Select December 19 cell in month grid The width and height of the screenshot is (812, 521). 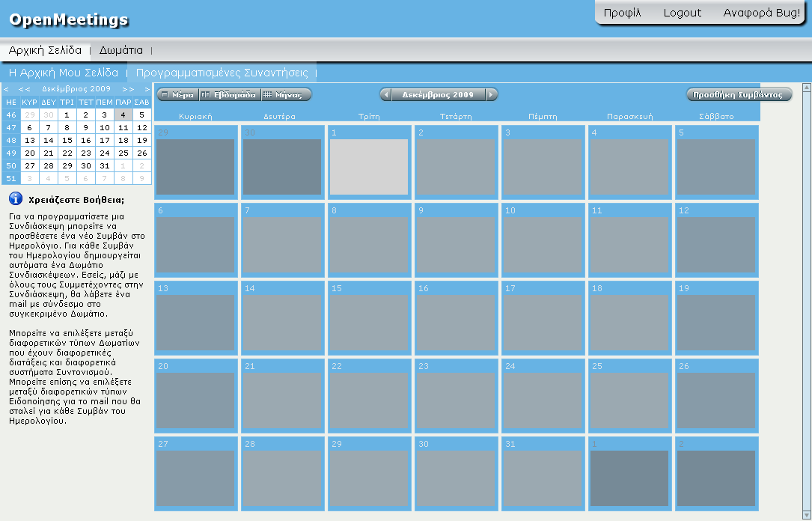click(x=717, y=317)
